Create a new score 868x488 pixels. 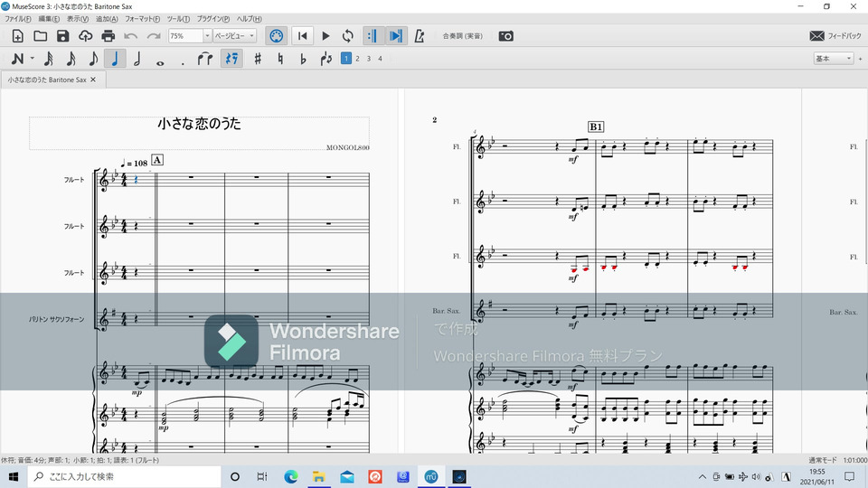pyautogui.click(x=18, y=36)
